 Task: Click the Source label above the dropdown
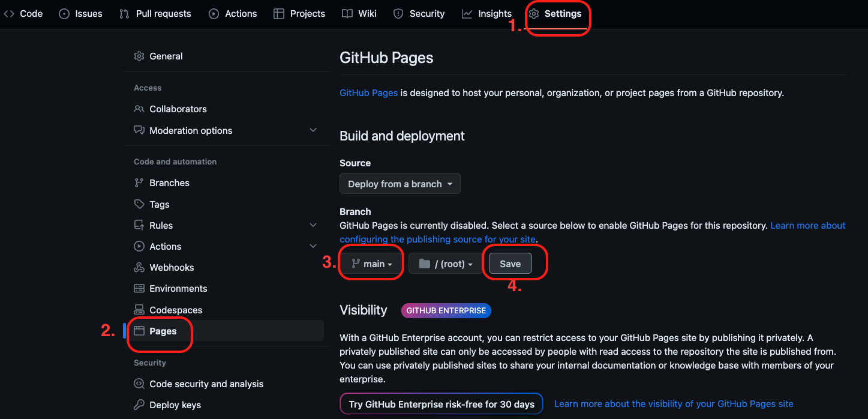[x=355, y=163]
